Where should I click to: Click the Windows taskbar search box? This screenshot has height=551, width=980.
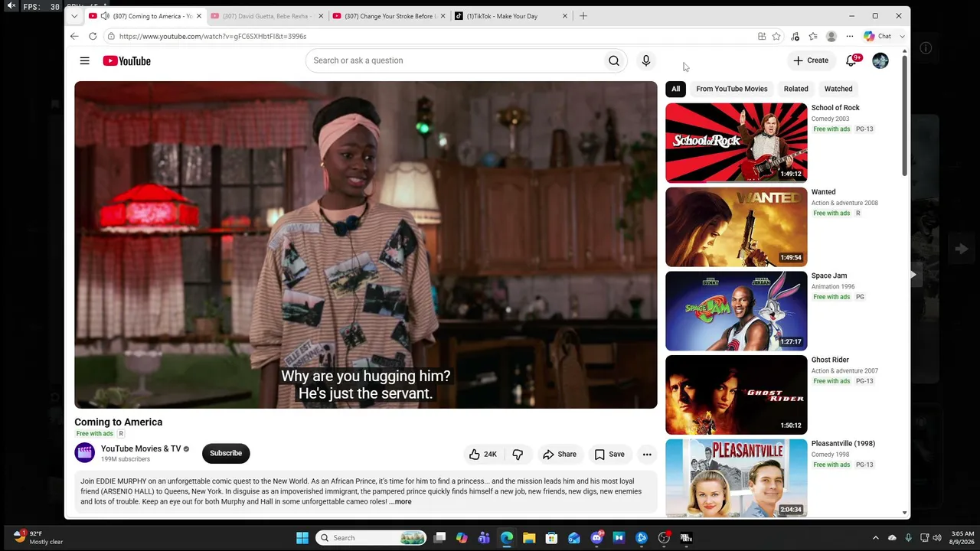[x=371, y=538]
